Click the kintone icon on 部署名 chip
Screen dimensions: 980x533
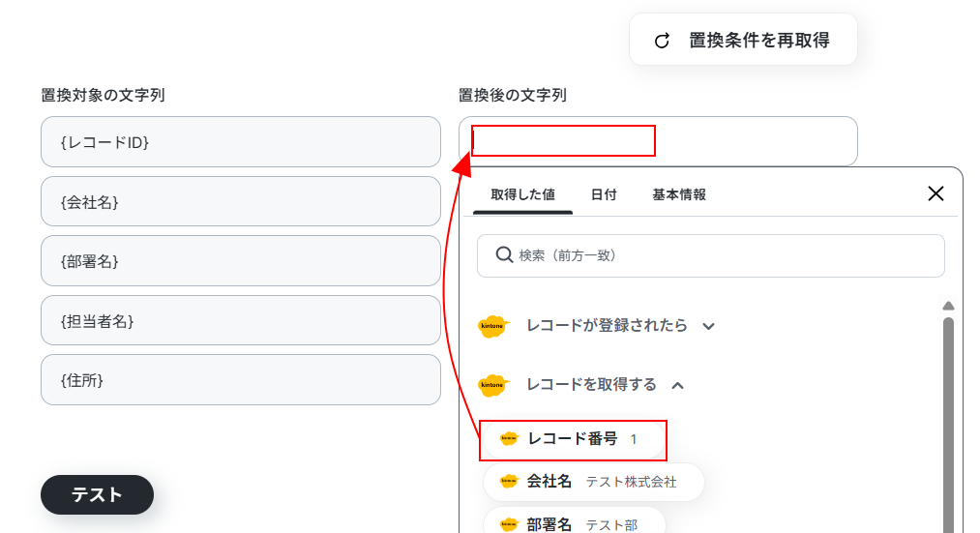coord(510,524)
